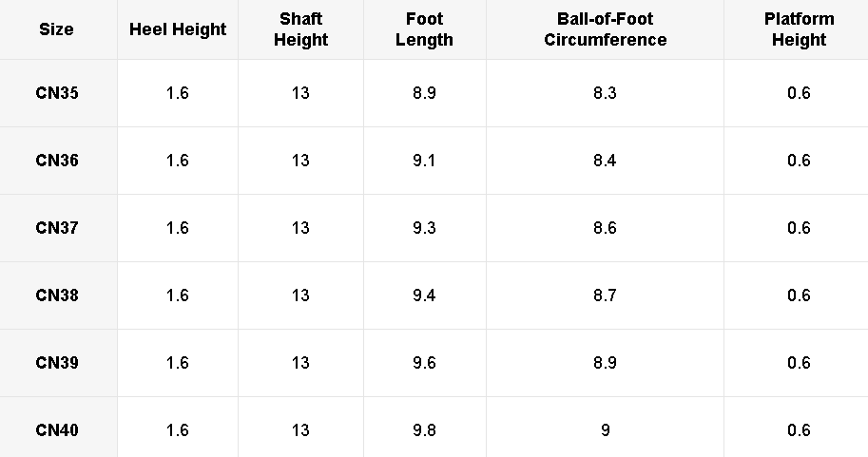Viewport: 868px width, 457px height.
Task: Click the Size column header
Action: (56, 29)
